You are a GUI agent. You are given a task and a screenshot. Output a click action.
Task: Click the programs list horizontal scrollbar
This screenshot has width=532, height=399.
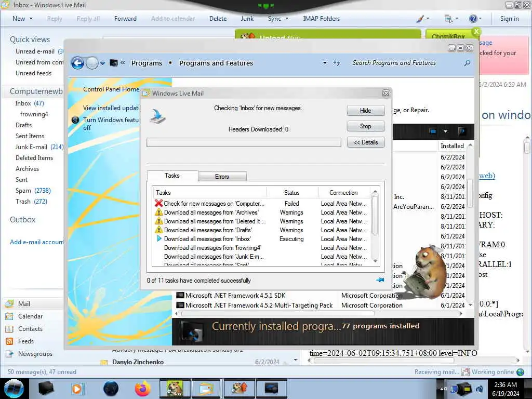click(319, 313)
